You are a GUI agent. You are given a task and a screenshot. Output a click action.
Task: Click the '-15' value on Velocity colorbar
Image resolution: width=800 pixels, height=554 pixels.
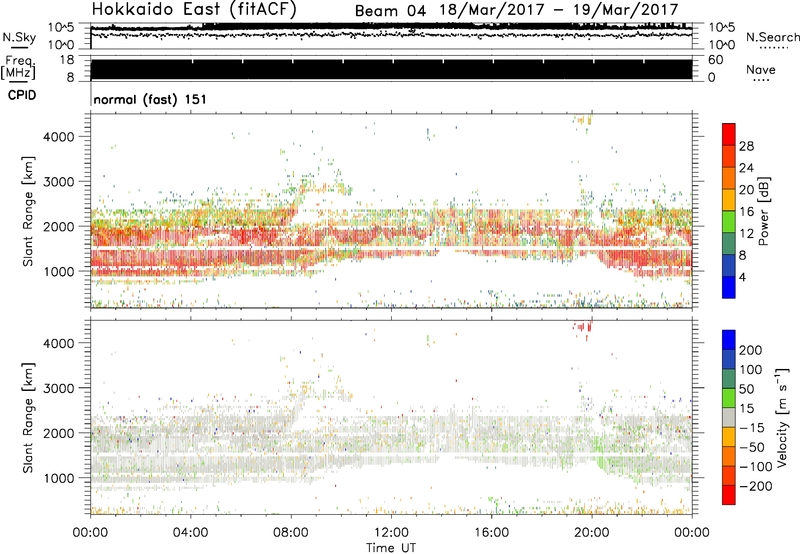pyautogui.click(x=752, y=428)
